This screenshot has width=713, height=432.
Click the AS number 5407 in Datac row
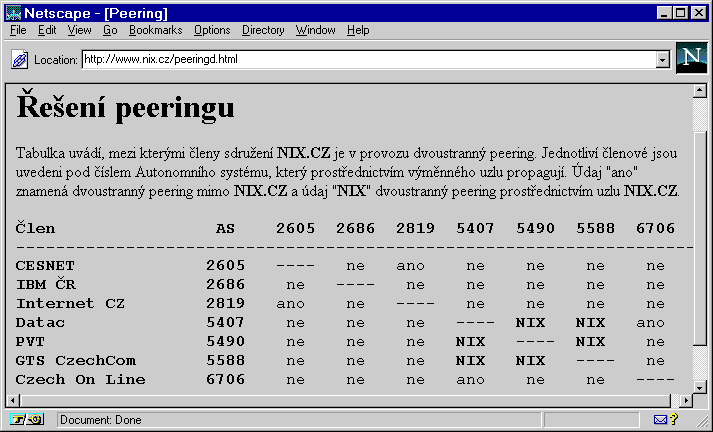click(x=226, y=322)
